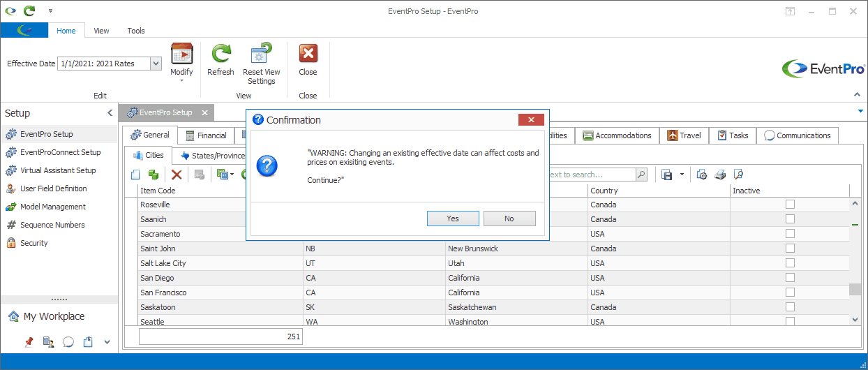The height and width of the screenshot is (370, 868).
Task: Expand the navigation footer overflow chevron
Action: pyautogui.click(x=107, y=342)
